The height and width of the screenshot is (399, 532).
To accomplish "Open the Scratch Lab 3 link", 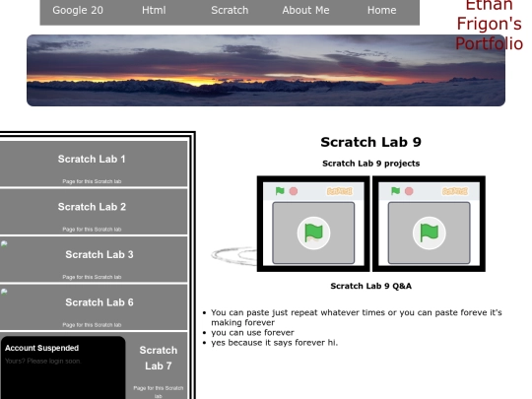I will pos(100,254).
